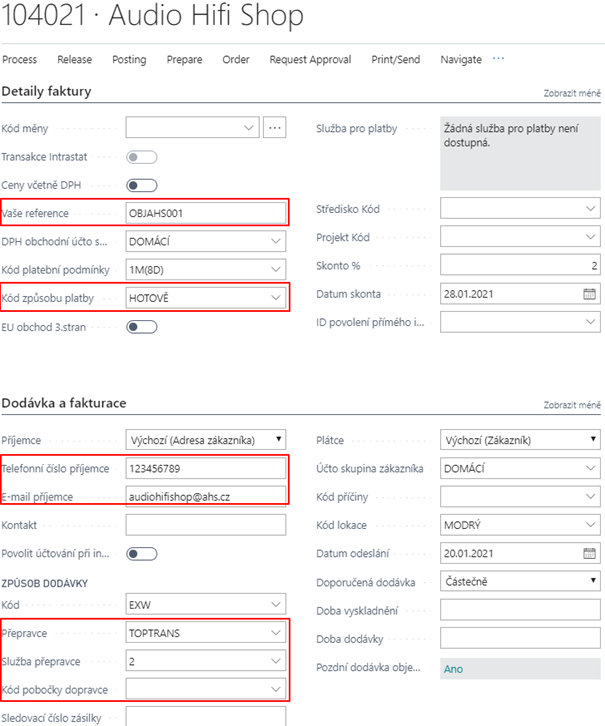The height and width of the screenshot is (726, 605).
Task: Show more actions via the ribbon ellipsis
Action: point(498,59)
